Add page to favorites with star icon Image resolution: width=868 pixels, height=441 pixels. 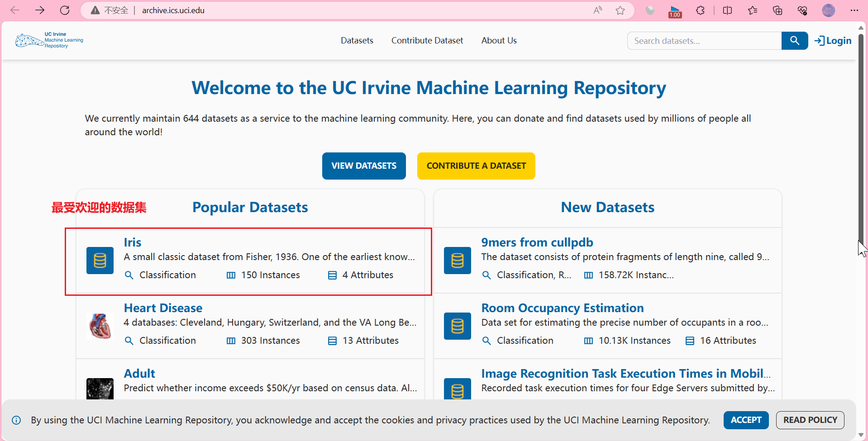tap(620, 10)
